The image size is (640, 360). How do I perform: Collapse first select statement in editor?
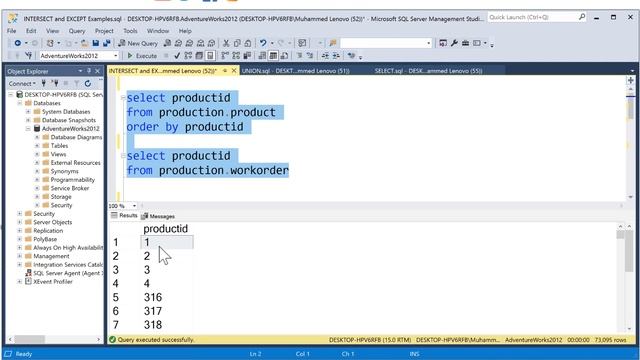pyautogui.click(x=123, y=98)
